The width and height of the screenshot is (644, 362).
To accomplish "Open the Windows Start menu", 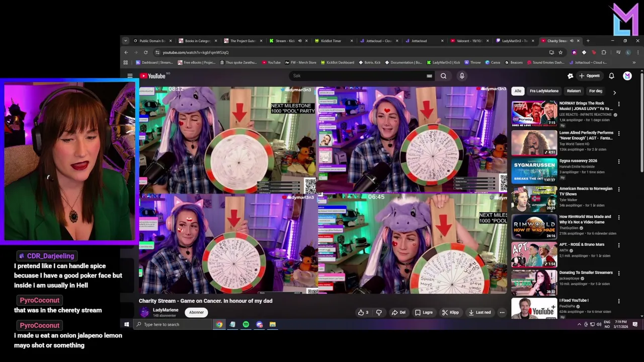I will click(x=127, y=324).
